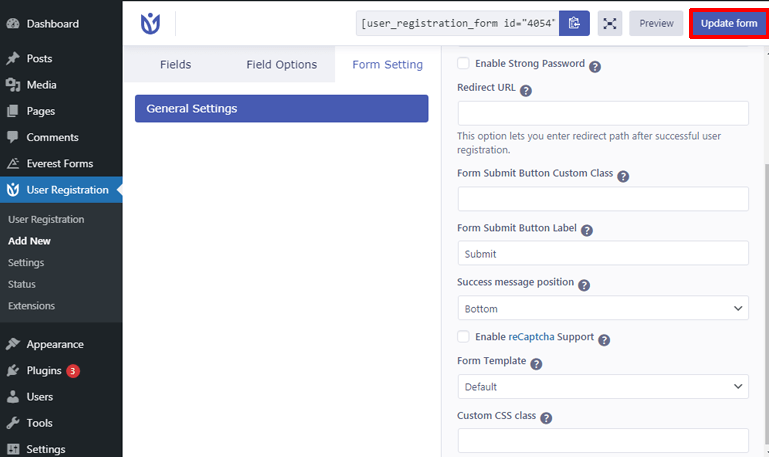The height and width of the screenshot is (457, 769).
Task: Open Form Template dropdown
Action: (x=603, y=386)
